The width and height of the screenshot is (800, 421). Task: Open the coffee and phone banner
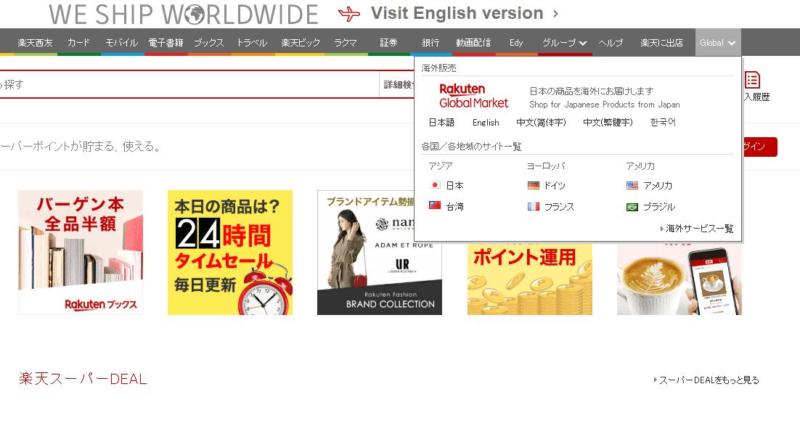[679, 279]
